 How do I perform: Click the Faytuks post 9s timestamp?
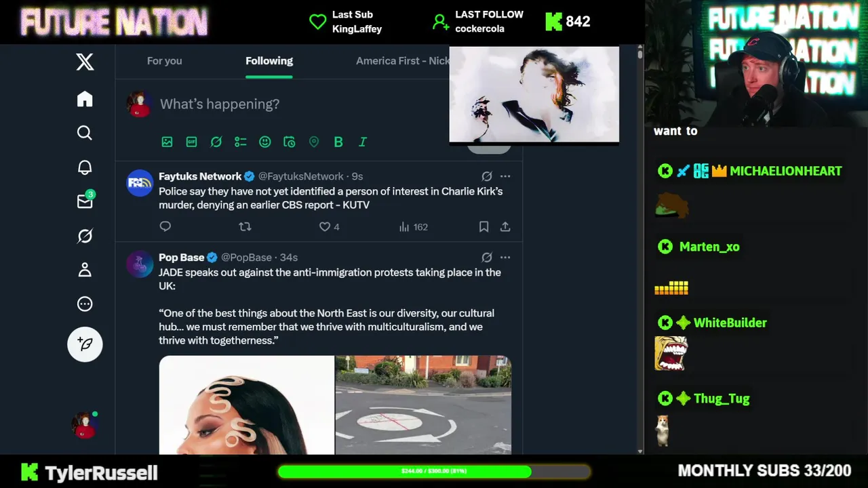(357, 176)
